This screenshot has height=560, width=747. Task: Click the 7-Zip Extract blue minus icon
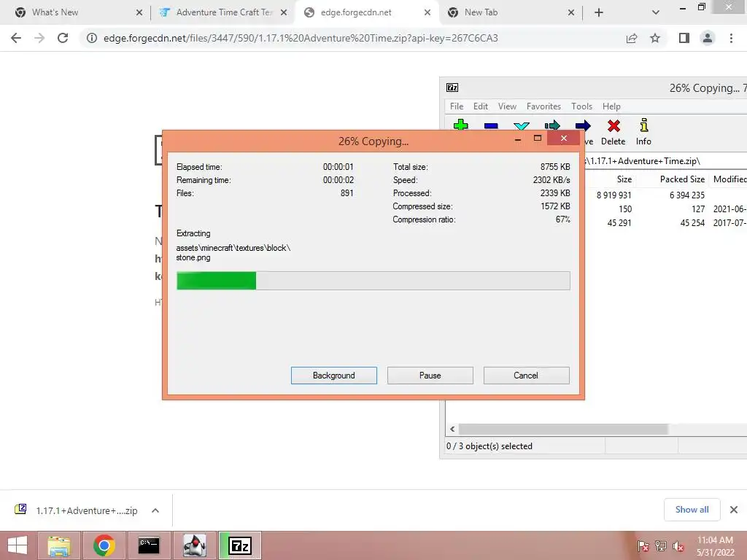(x=491, y=125)
